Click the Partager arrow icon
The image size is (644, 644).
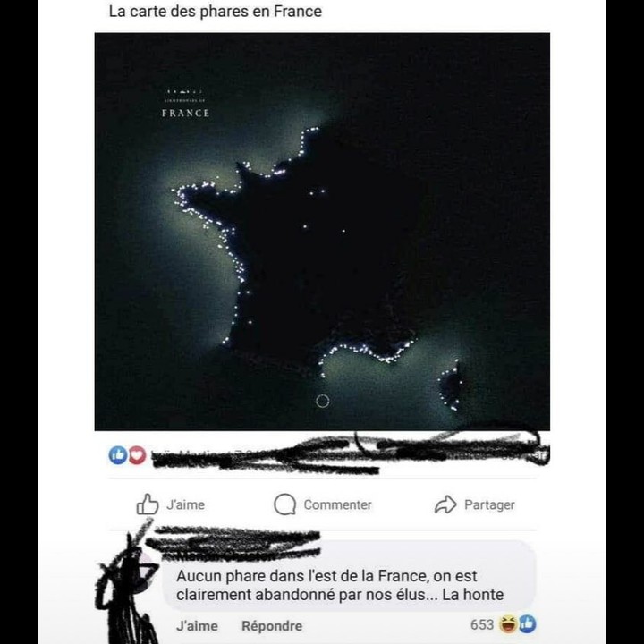(445, 504)
